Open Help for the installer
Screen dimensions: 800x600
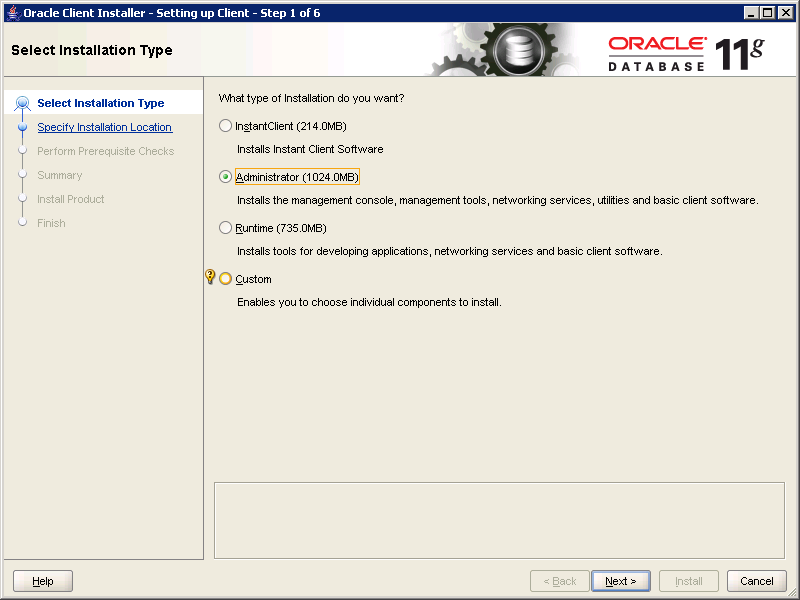tap(43, 581)
